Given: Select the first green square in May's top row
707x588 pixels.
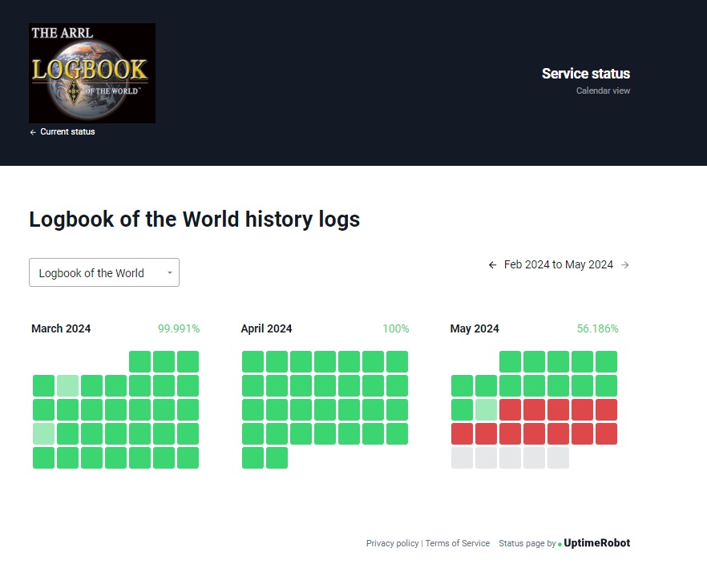Looking at the screenshot, I should 510,362.
